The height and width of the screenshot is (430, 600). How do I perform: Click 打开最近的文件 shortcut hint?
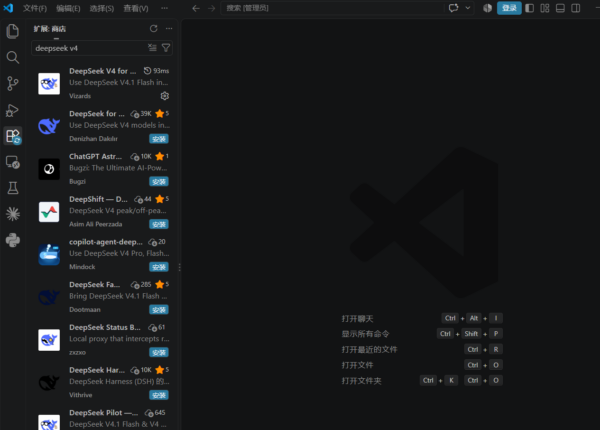(369, 350)
